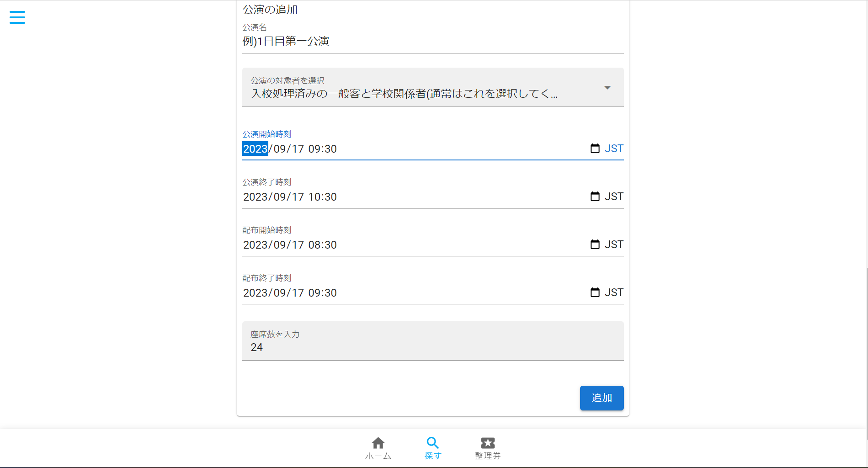Open calendar picker for 公演開始時刻
The height and width of the screenshot is (468, 868).
click(595, 149)
